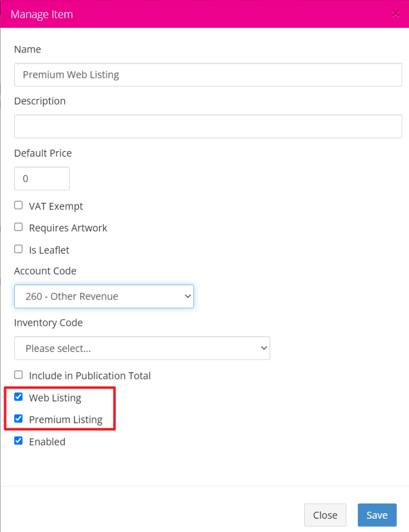The height and width of the screenshot is (532, 409).
Task: Click the blue Save button
Action: [377, 515]
